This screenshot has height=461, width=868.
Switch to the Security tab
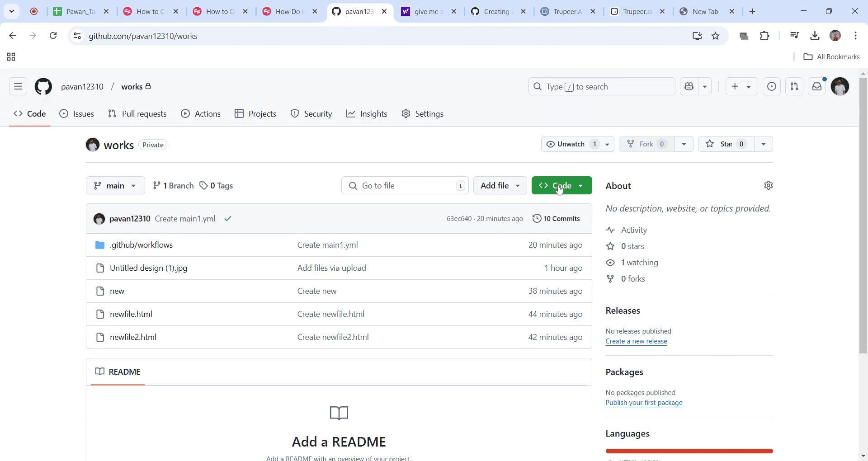click(x=311, y=114)
